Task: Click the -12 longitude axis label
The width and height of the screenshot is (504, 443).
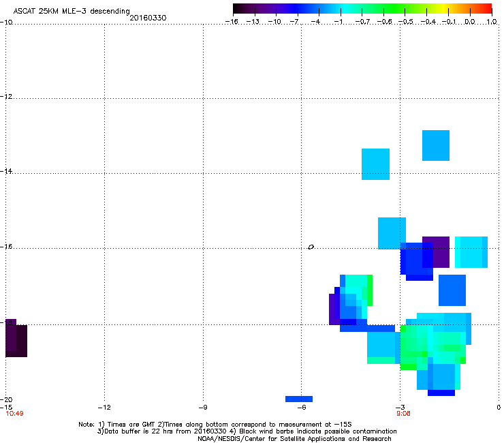Action: (104, 408)
